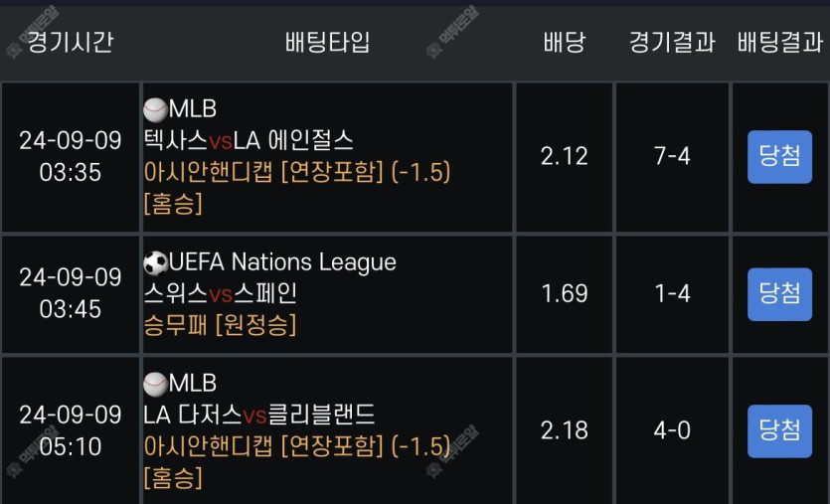
Task: Click the 당첨 badge for 스위스 vs 스페인
Action: [x=779, y=294]
